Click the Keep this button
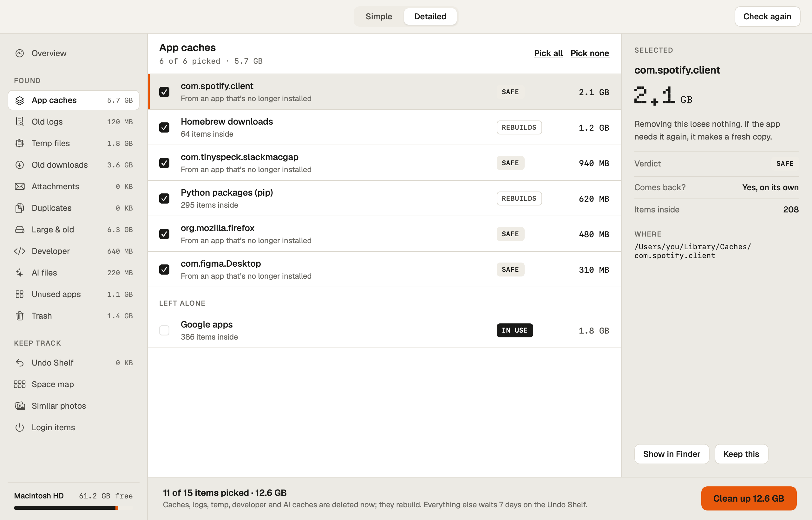 [741, 454]
